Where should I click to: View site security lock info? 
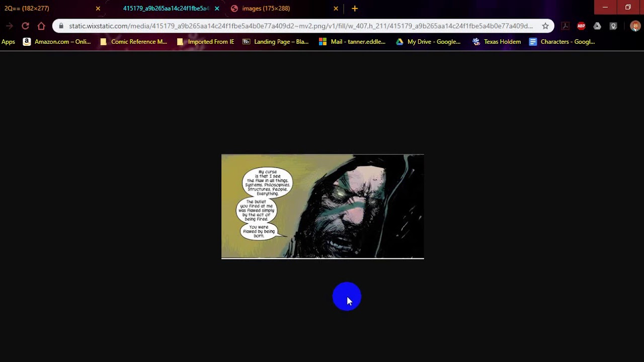coord(61,26)
